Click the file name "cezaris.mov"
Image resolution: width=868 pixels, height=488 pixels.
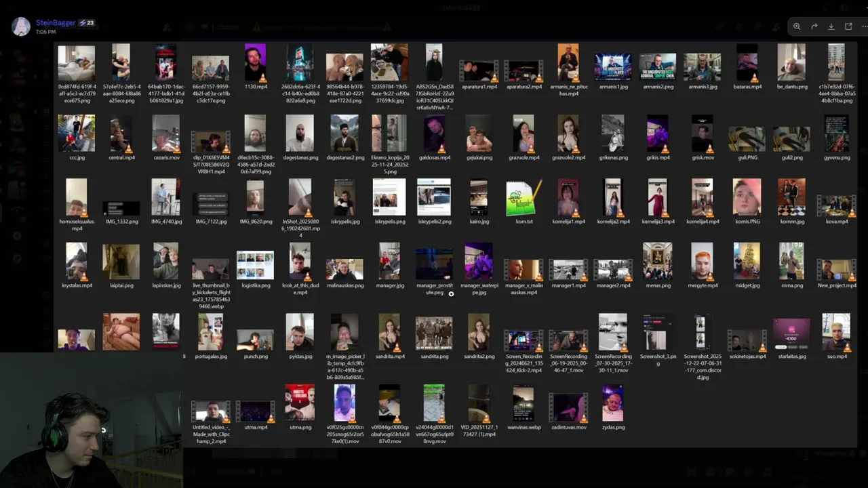pos(166,157)
